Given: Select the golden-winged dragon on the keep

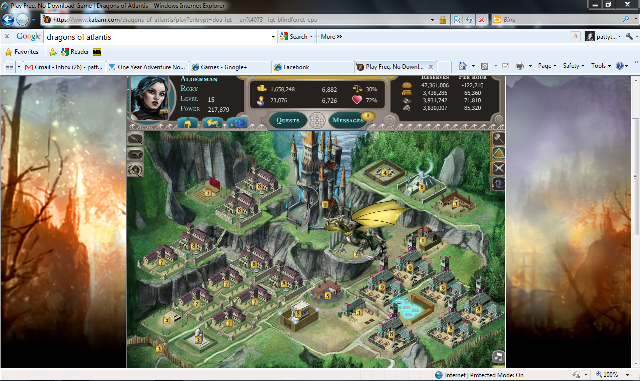Looking at the screenshot, I should (x=363, y=229).
